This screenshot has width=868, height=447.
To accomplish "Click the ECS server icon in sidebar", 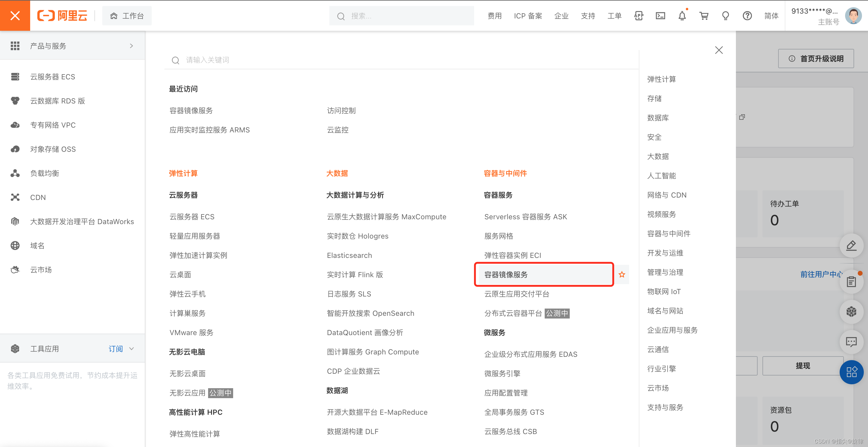I will pyautogui.click(x=15, y=77).
